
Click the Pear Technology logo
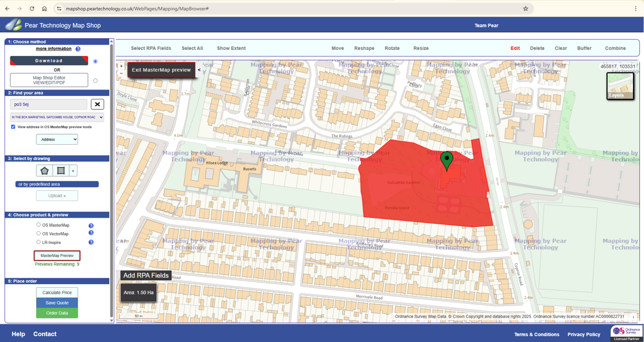[13, 25]
